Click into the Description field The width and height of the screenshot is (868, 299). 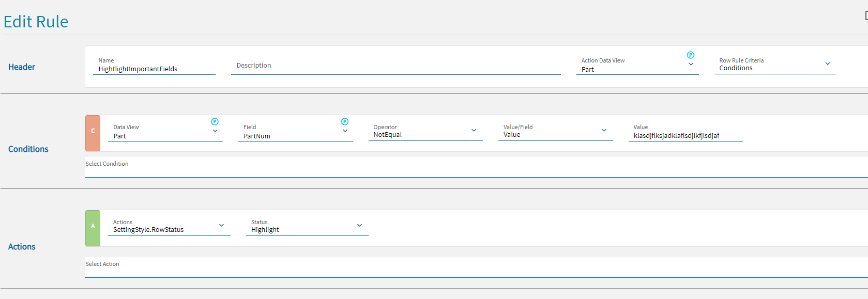pos(395,66)
